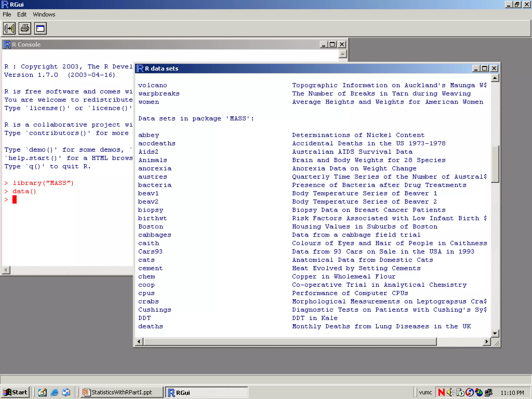Click the 'crabs' dataset entry
The width and height of the screenshot is (532, 399).
(x=149, y=301)
